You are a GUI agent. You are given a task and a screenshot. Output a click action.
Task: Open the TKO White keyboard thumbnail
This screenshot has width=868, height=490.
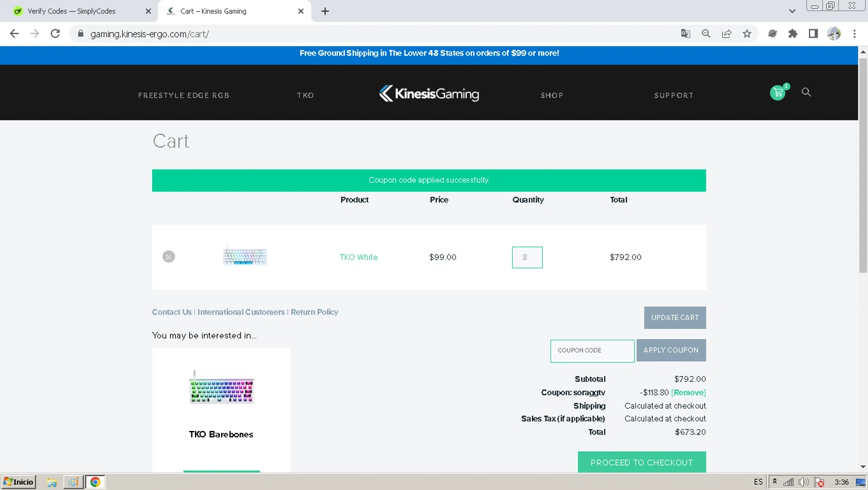click(x=245, y=255)
